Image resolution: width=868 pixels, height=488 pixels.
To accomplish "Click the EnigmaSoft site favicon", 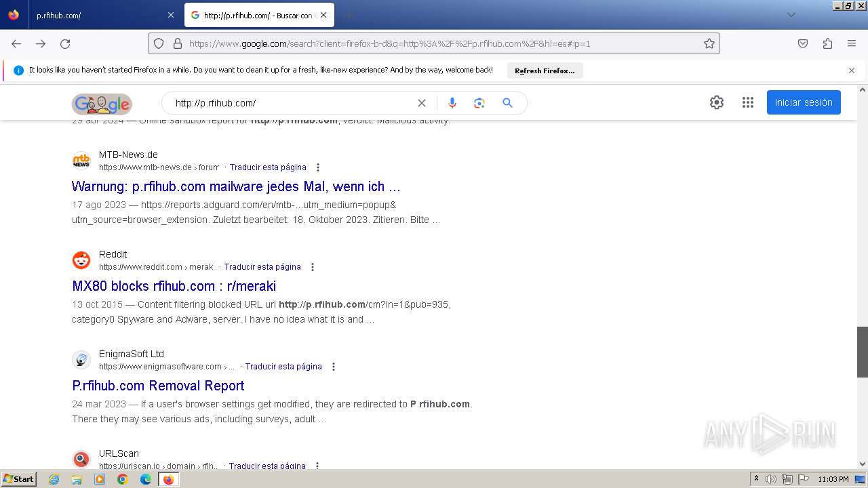I will pyautogui.click(x=81, y=360).
